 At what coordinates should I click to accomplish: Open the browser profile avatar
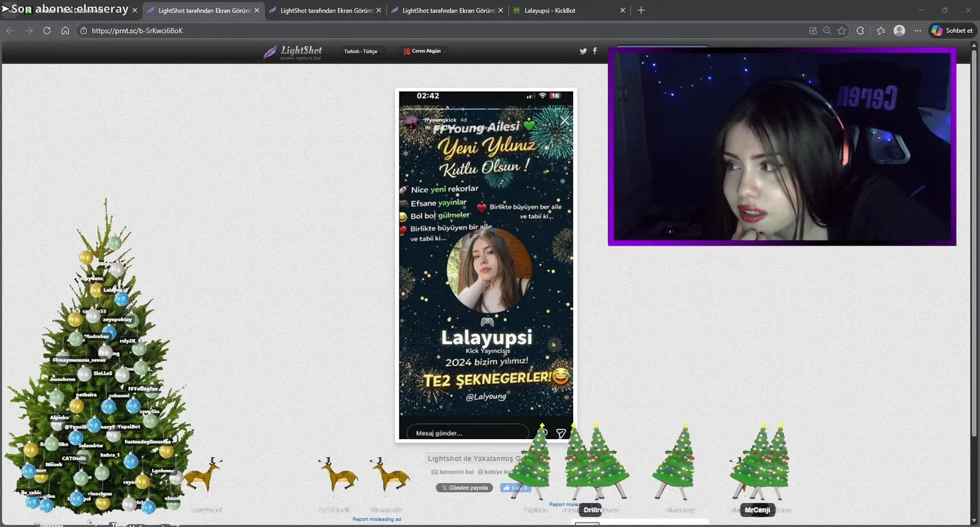coord(899,31)
